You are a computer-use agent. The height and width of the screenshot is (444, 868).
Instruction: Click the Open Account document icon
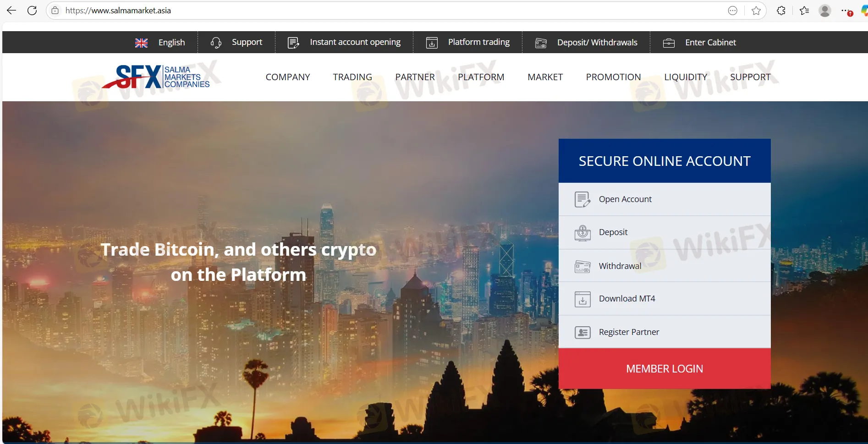coord(582,199)
